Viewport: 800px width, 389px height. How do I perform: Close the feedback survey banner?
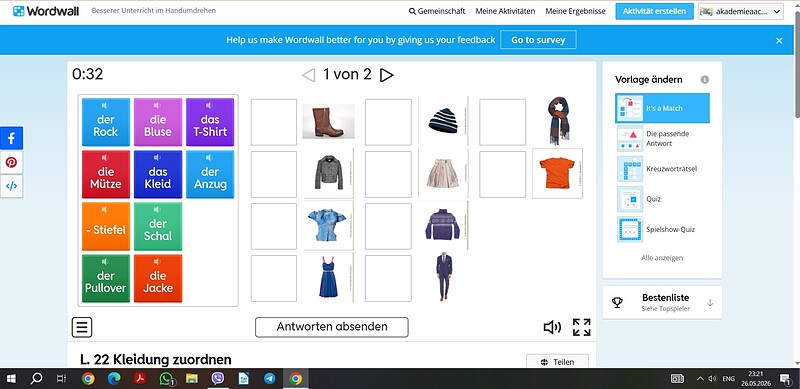point(779,40)
